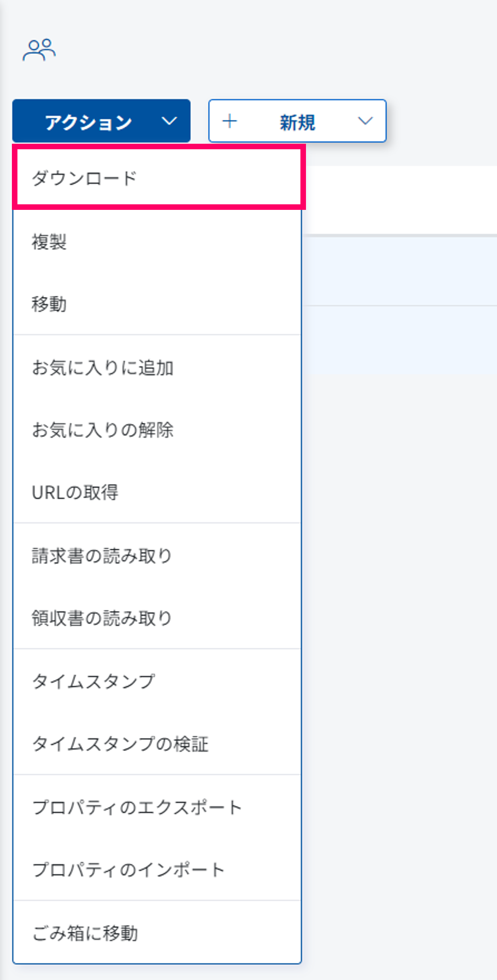
Task: Select プロパティのインポート menu item
Action: point(128,870)
